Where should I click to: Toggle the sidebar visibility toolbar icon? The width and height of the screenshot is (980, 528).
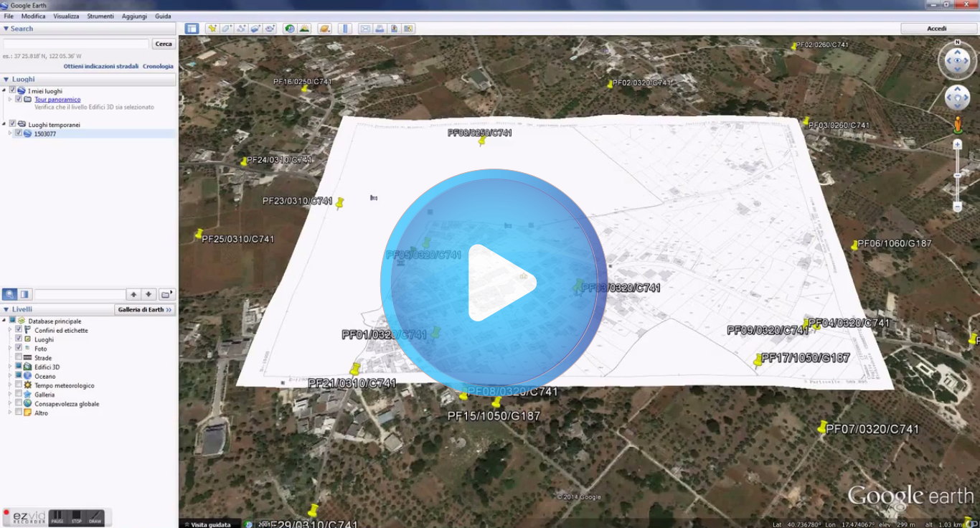(x=192, y=29)
